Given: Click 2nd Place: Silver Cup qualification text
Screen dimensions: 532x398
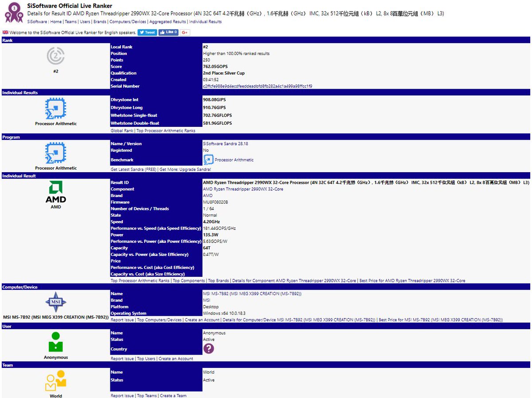Looking at the screenshot, I should tap(224, 73).
